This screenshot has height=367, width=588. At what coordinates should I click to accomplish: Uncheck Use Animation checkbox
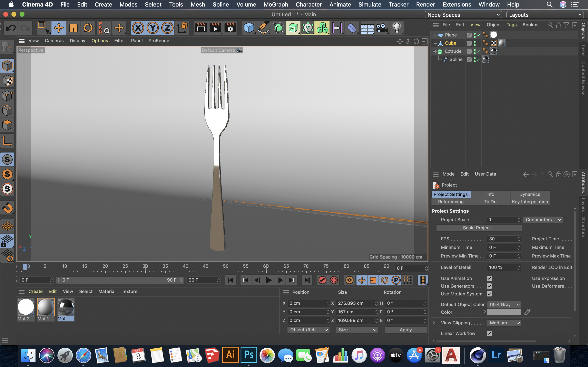[x=489, y=278]
